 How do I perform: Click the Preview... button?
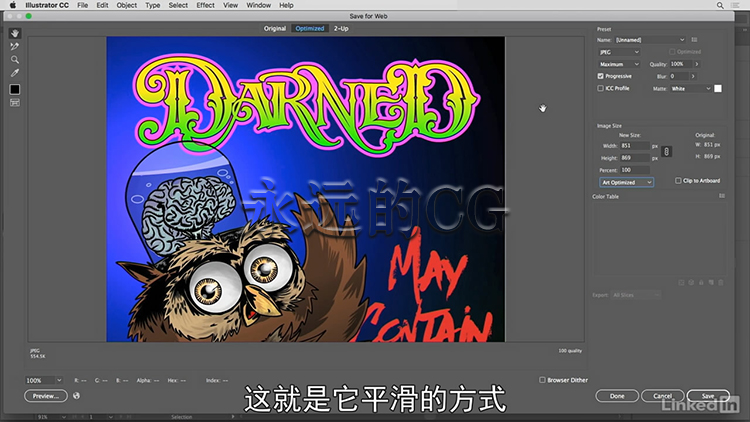(46, 396)
